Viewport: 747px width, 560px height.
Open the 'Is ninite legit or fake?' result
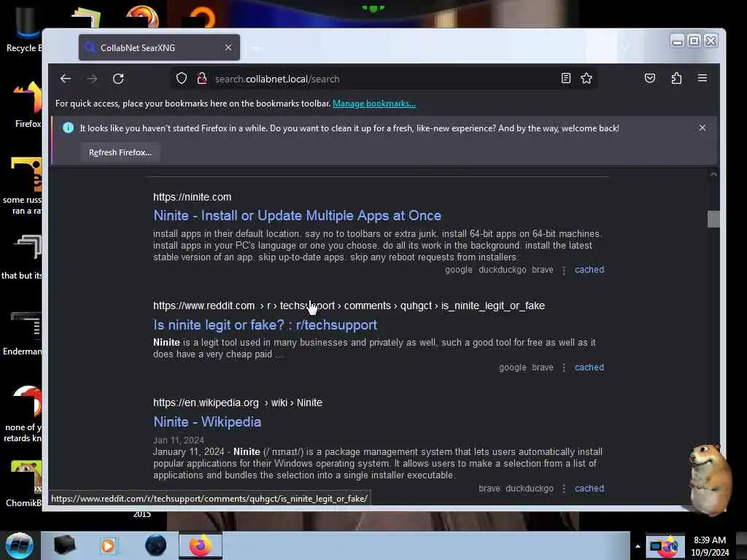click(x=265, y=324)
